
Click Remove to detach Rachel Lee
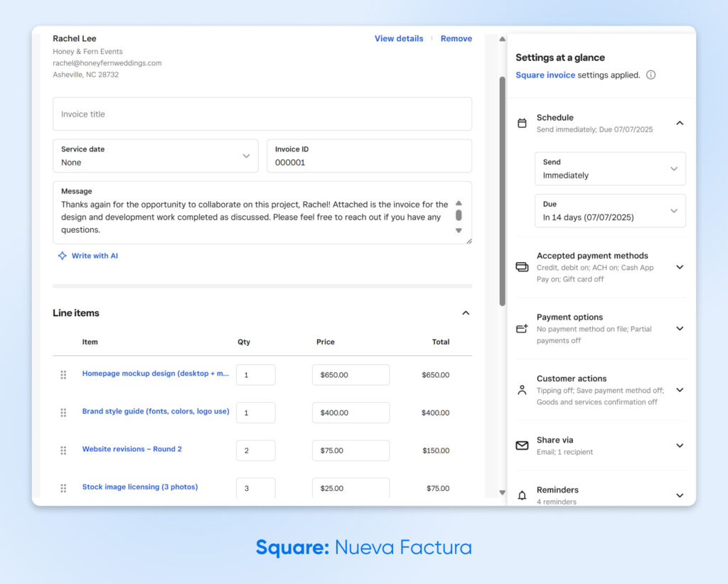[456, 38]
